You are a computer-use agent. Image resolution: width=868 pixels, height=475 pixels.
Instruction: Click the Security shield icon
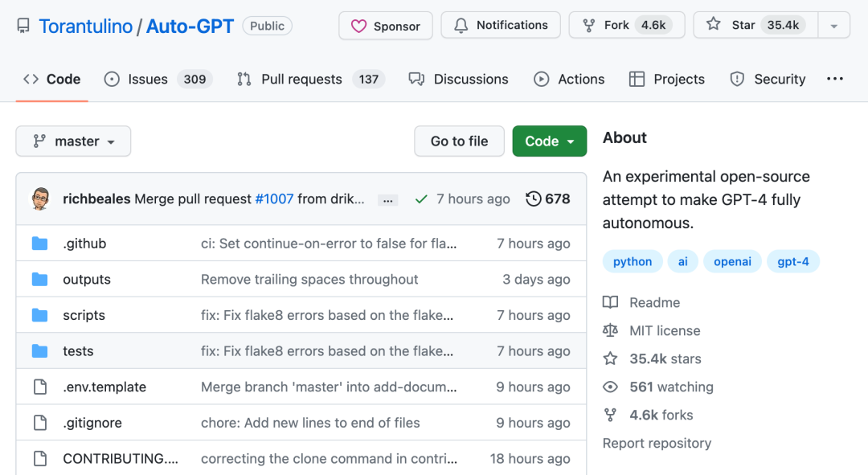pyautogui.click(x=737, y=79)
